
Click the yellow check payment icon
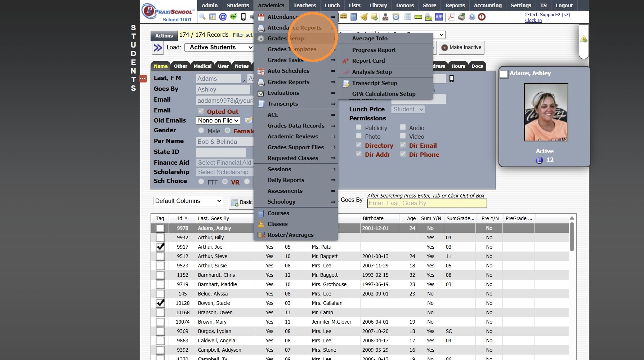(x=418, y=17)
